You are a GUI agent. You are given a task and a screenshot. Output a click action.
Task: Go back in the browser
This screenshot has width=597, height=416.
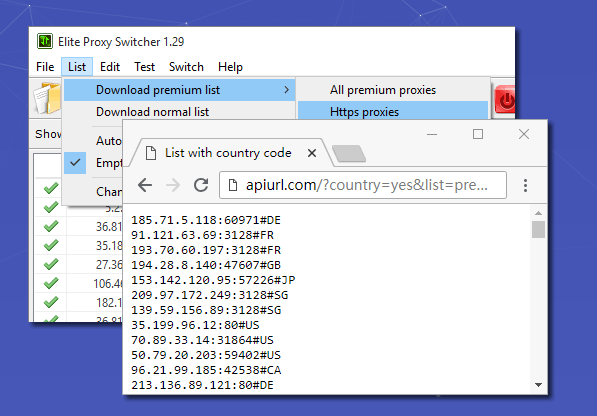point(145,185)
